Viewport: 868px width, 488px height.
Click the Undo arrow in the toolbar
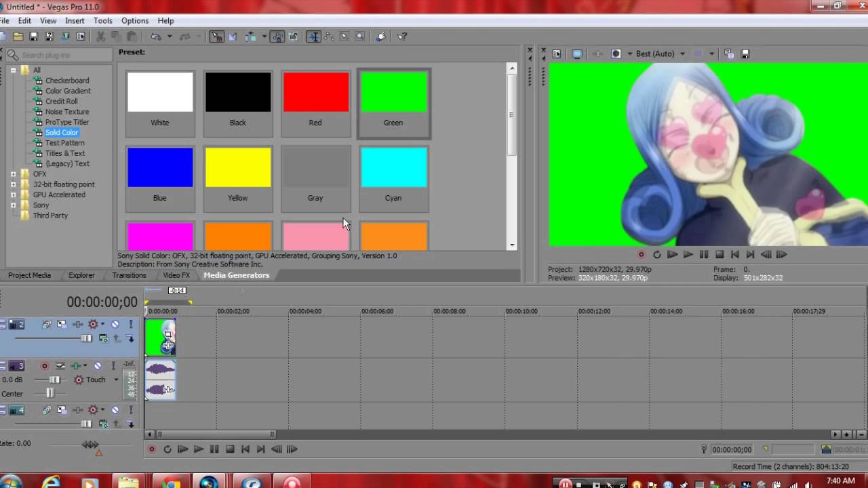155,37
